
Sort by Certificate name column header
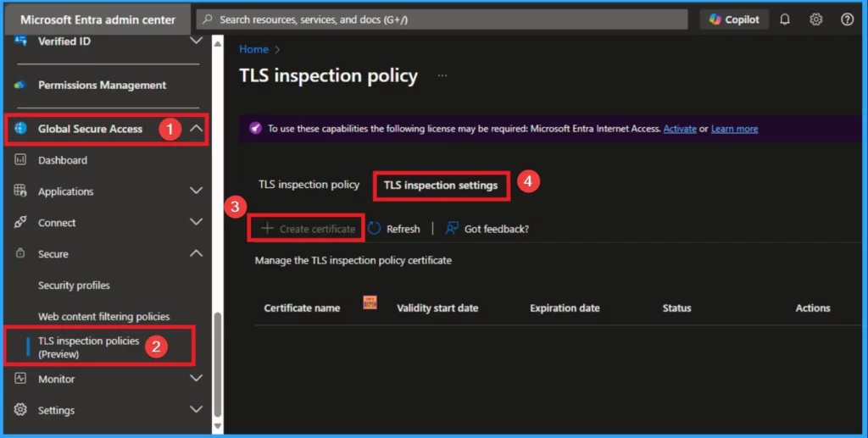[302, 308]
